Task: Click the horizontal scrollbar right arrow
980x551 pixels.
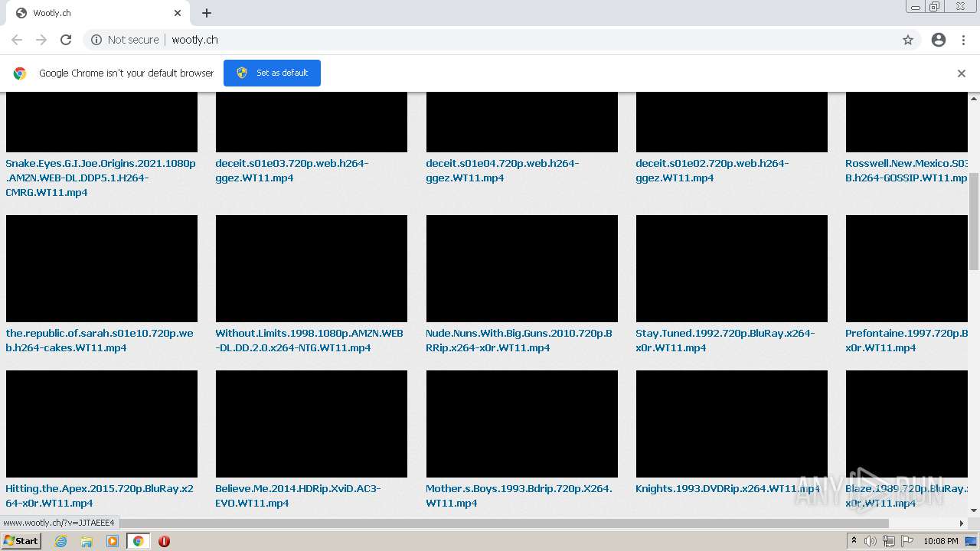Action: 962,523
